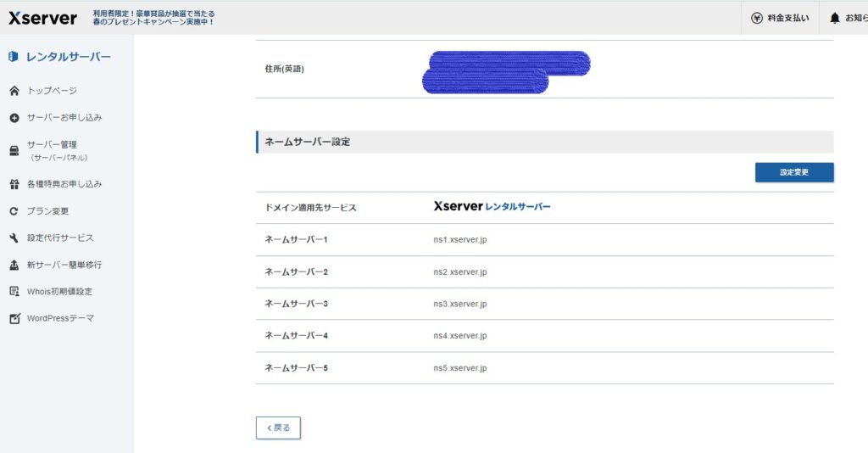This screenshot has width=868, height=453.
Task: Click the ドメイン適用先サービス label
Action: click(x=310, y=208)
